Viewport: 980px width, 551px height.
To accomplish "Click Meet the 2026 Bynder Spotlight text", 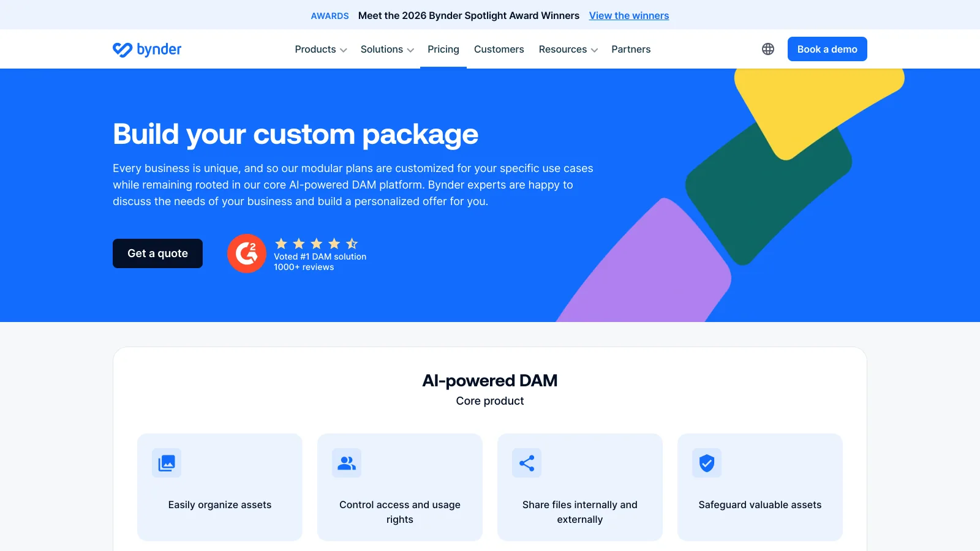I will click(x=469, y=15).
